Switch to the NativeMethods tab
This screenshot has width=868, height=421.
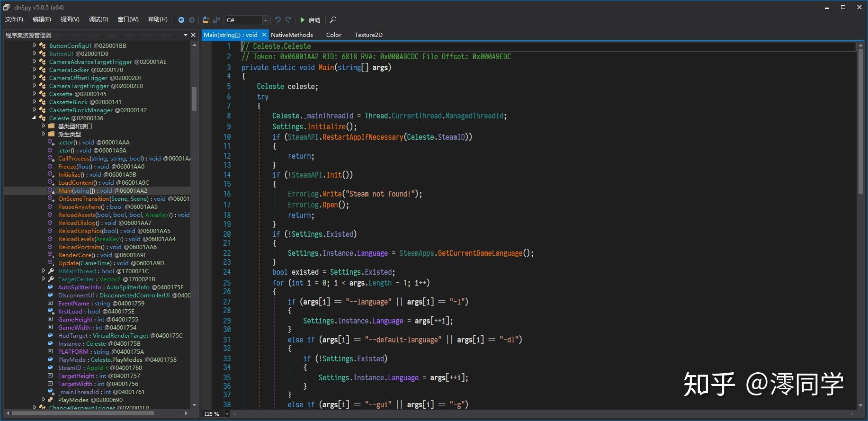click(x=292, y=35)
